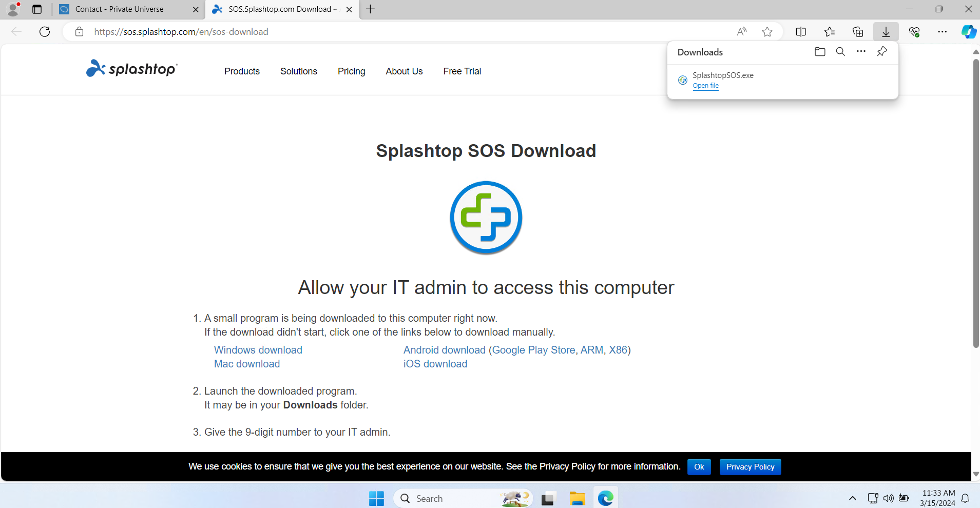Toggle split screen view
Viewport: 980px width, 508px height.
click(800, 32)
